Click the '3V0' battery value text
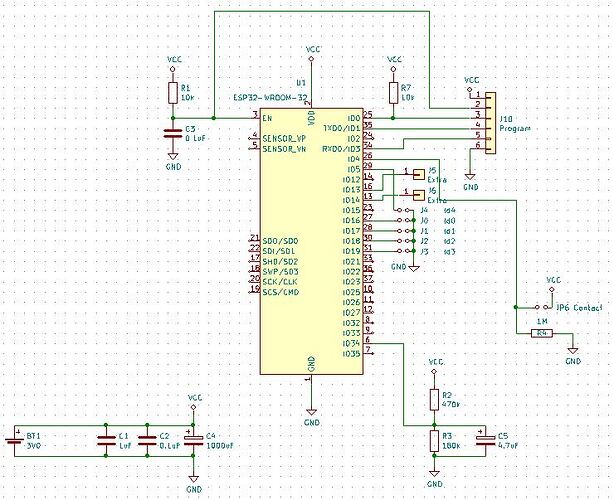 click(33, 446)
